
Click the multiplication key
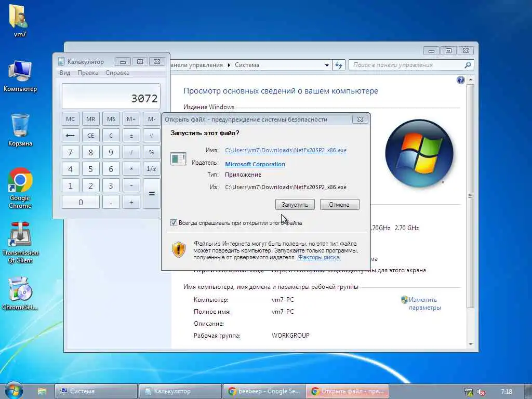coord(131,169)
